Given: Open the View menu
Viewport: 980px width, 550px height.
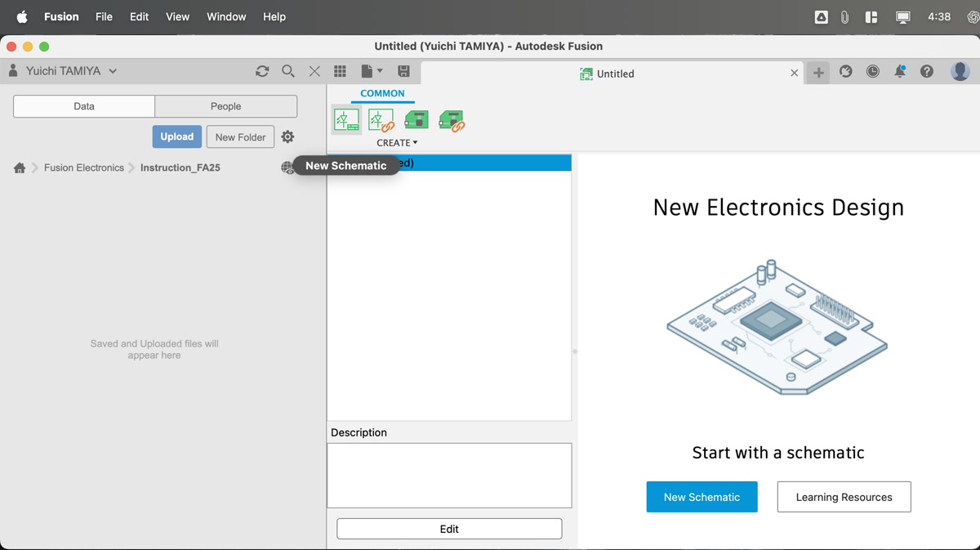Looking at the screenshot, I should coord(177,16).
